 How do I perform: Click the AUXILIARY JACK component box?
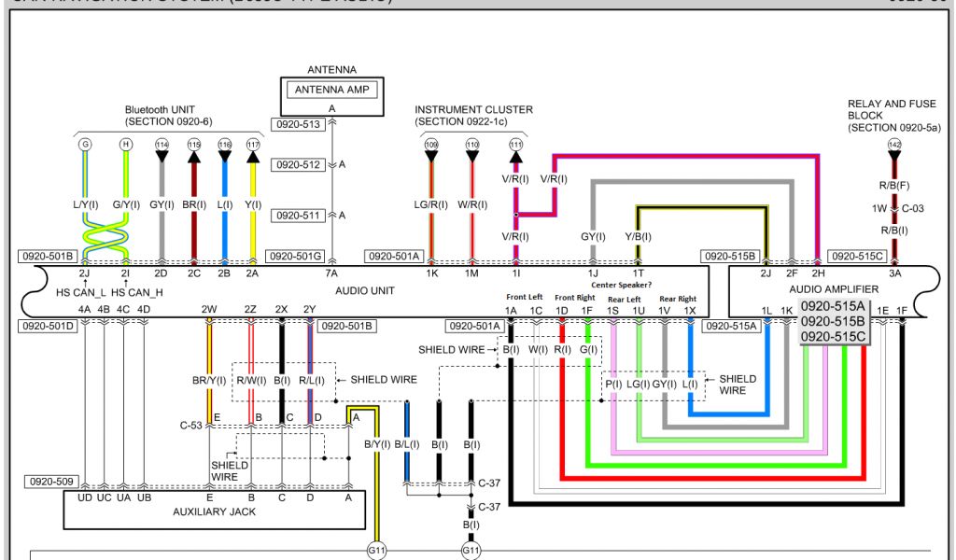click(214, 511)
